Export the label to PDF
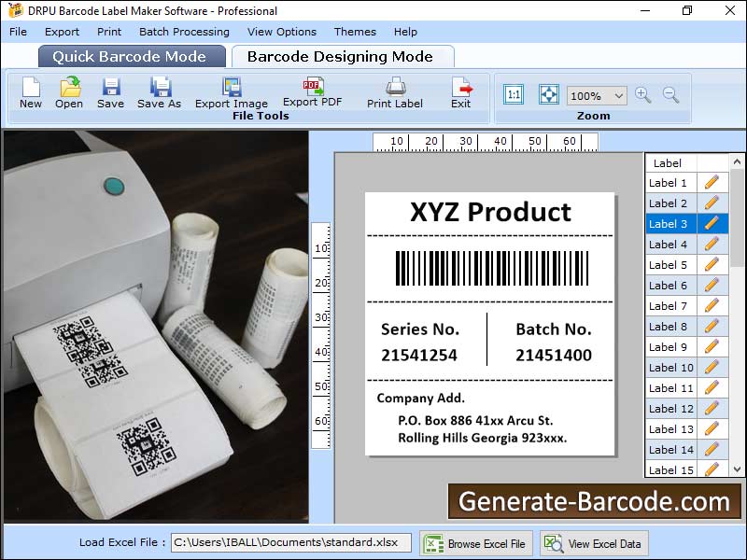This screenshot has height=560, width=747. 312,91
